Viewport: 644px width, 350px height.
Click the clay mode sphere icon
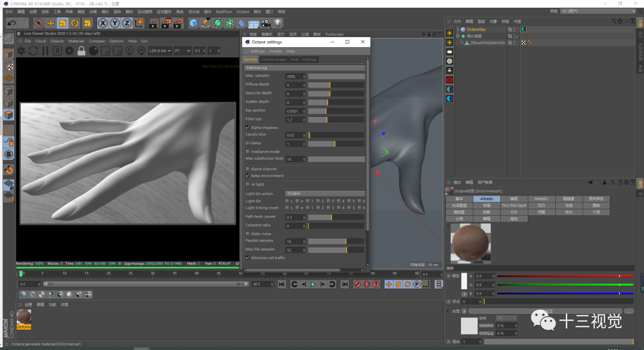(94, 51)
